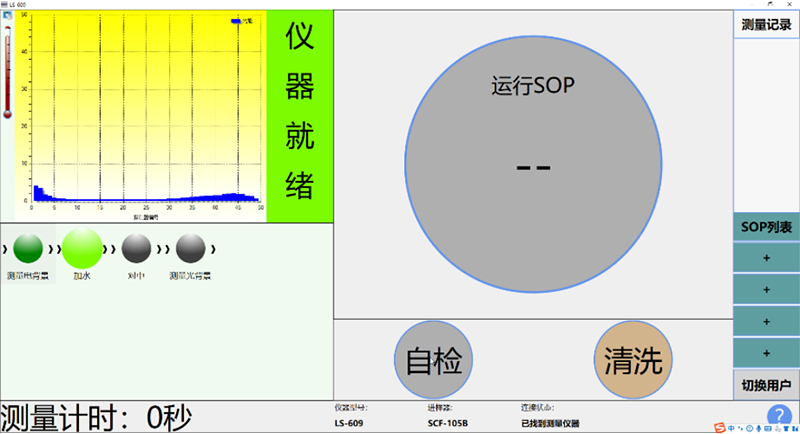Click the third + slot under SOP列表
800x434 pixels.
[766, 322]
